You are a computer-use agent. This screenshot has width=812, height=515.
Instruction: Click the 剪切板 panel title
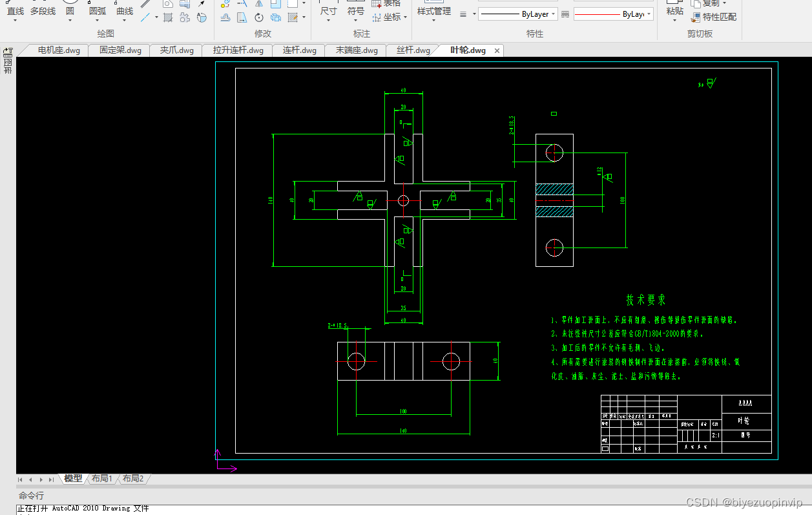click(700, 34)
